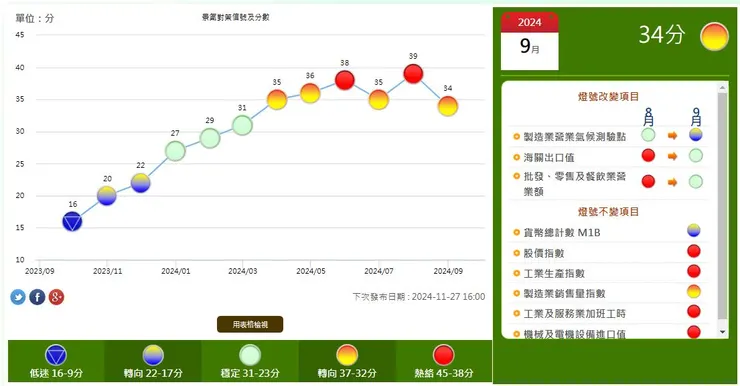Screen dimensions: 740x386
Task: Click the yellow-red light beside 製造業銷售量指數
Action: [694, 291]
